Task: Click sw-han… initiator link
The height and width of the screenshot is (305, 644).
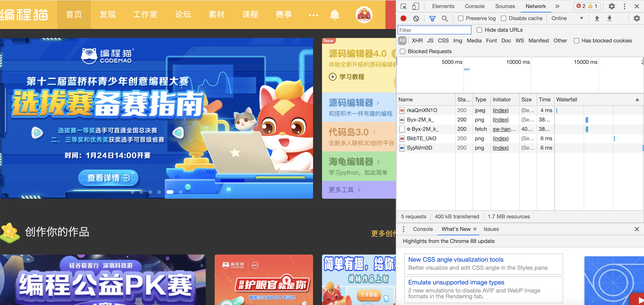Action: pos(504,129)
